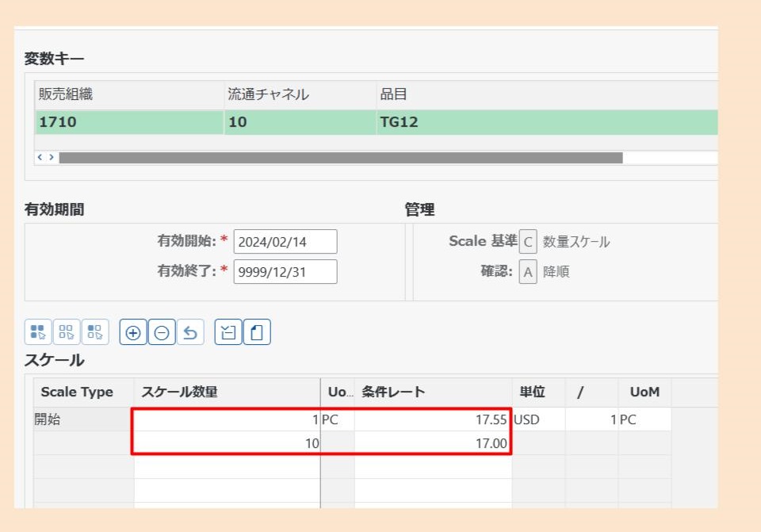Click the 有効開始 date field showing 2024/02/14
This screenshot has height=532, width=761.
point(285,241)
